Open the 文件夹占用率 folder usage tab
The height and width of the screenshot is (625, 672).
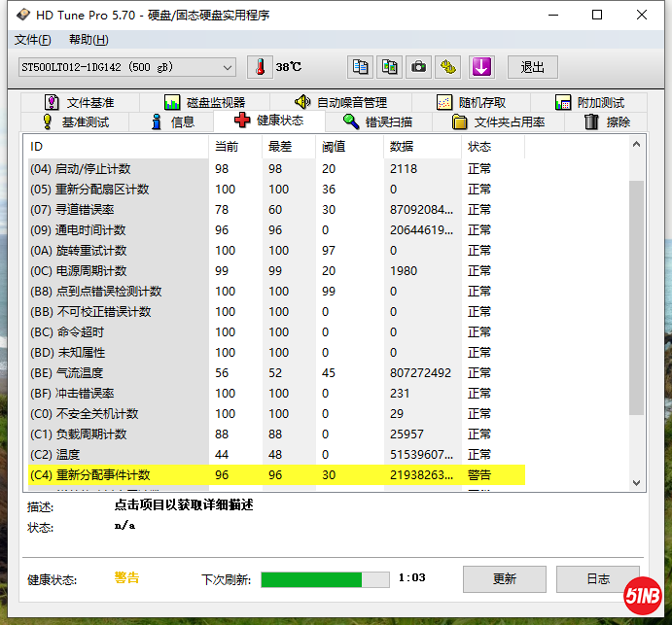click(499, 122)
